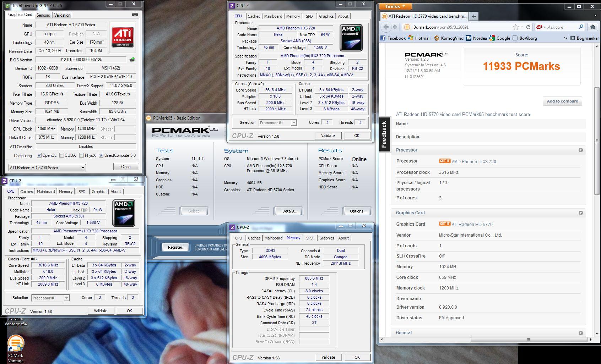This screenshot has height=364, width=601.
Task: Open SPD tab in memory CPU-Z window
Action: point(310,238)
